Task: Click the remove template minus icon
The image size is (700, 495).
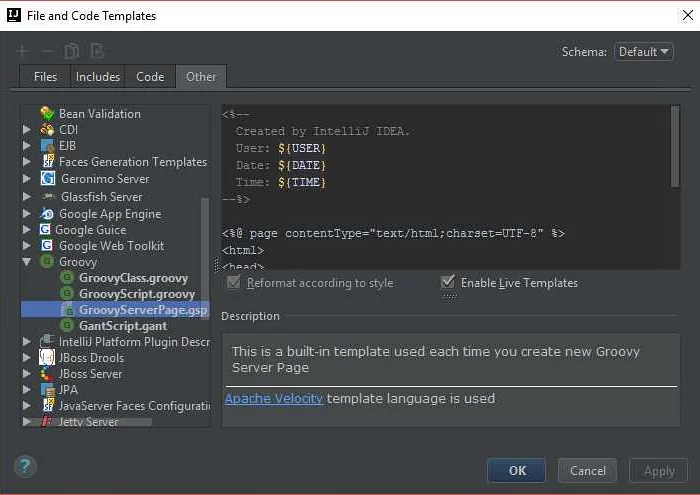Action: [x=46, y=51]
